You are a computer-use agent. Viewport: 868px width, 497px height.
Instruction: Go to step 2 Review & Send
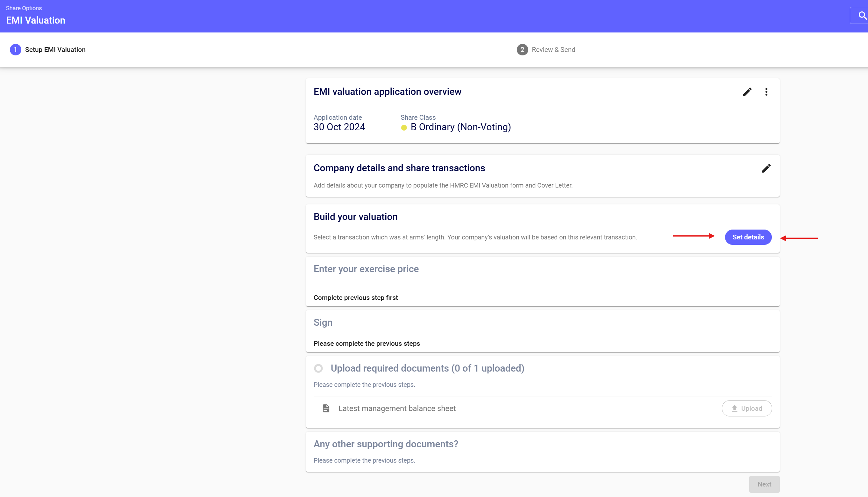point(553,50)
